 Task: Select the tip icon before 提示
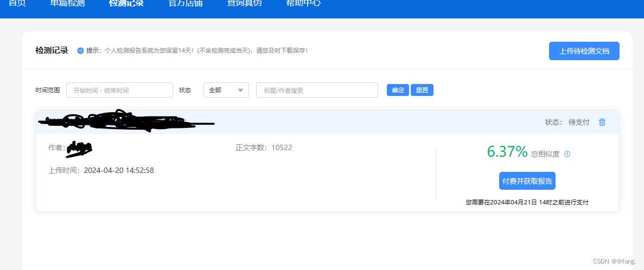pyautogui.click(x=80, y=51)
